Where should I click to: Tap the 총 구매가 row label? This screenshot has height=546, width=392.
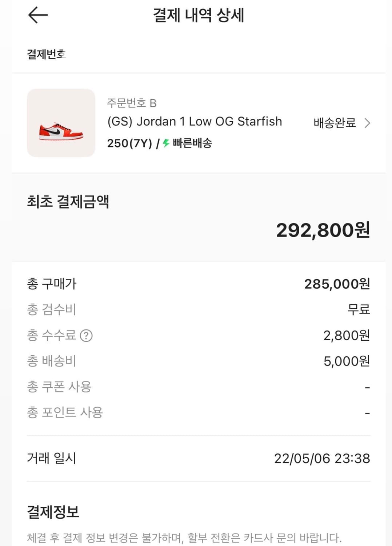pos(52,284)
